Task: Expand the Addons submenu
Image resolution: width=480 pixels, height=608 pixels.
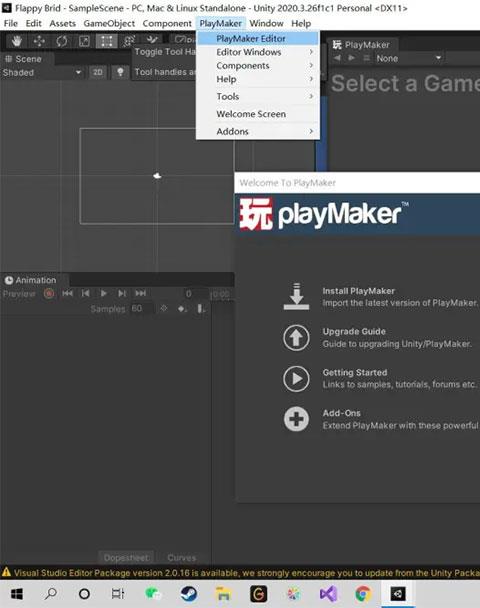Action: [258, 131]
